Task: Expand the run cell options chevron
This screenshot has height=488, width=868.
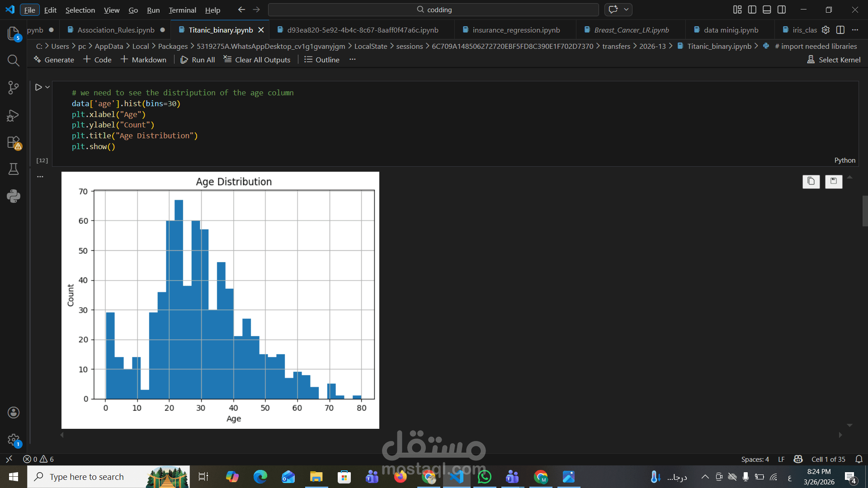Action: point(47,87)
